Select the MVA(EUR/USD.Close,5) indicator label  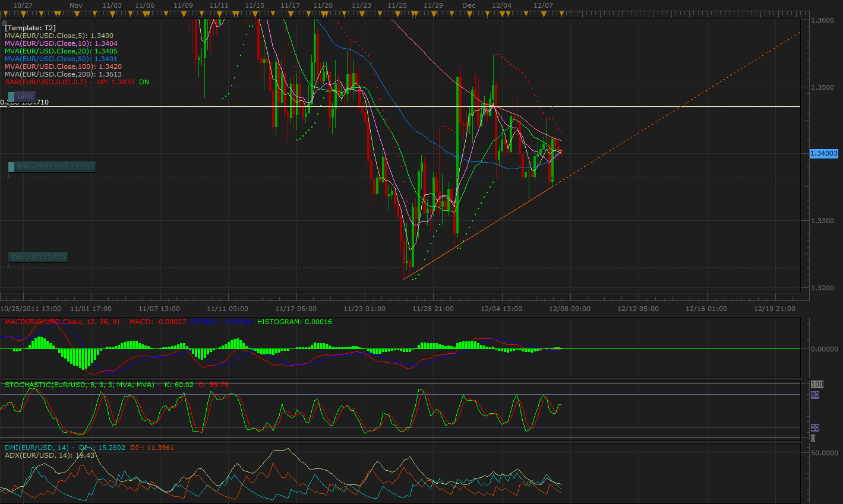point(49,36)
